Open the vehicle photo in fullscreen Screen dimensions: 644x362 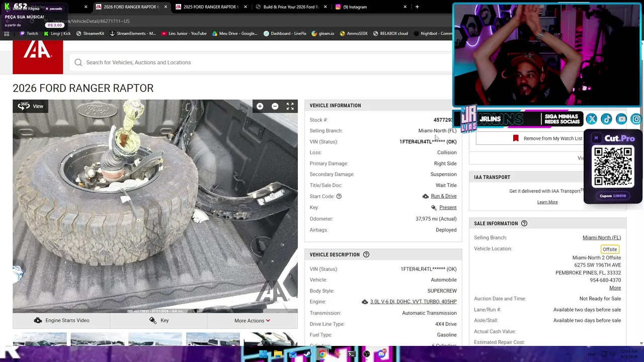290,106
